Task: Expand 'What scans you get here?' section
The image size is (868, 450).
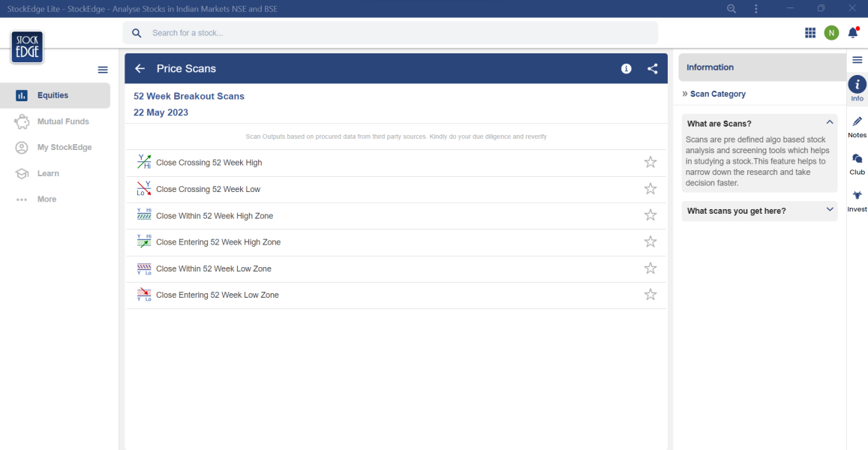Action: pos(830,210)
